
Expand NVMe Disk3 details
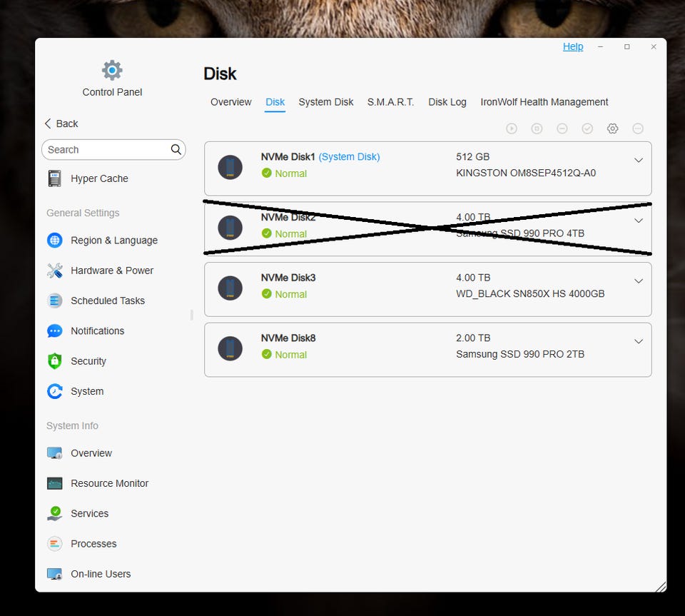(638, 281)
